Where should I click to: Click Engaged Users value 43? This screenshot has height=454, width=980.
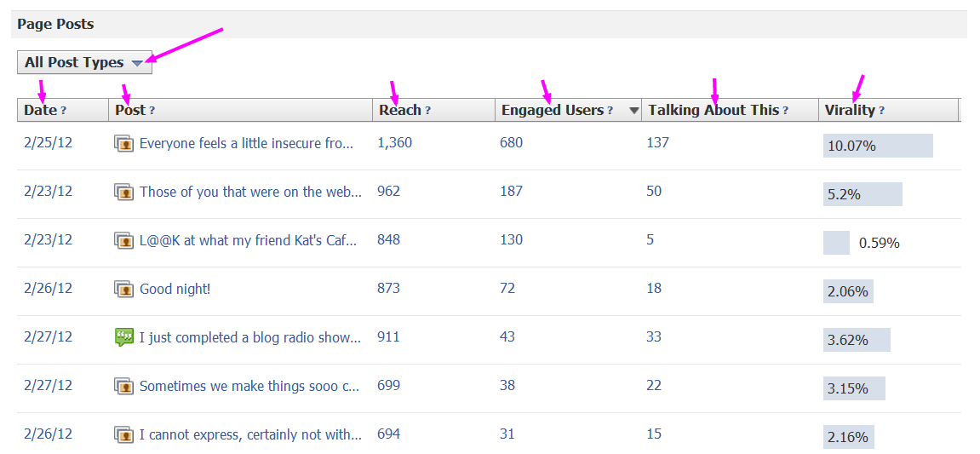(x=507, y=337)
